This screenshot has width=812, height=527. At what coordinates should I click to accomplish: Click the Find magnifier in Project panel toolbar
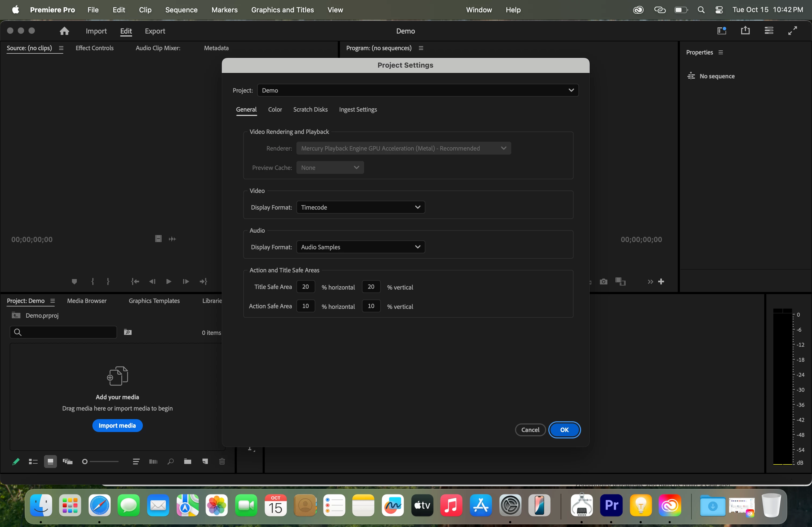coord(171,462)
